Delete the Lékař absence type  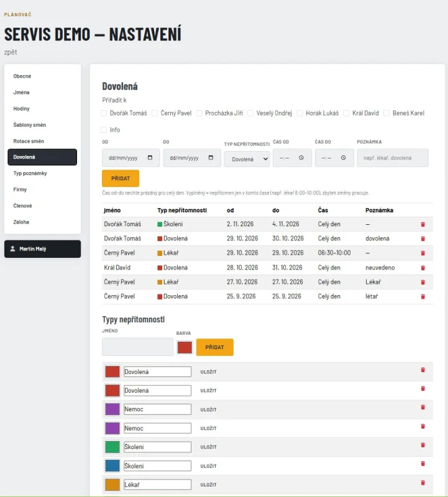pyautogui.click(x=423, y=483)
